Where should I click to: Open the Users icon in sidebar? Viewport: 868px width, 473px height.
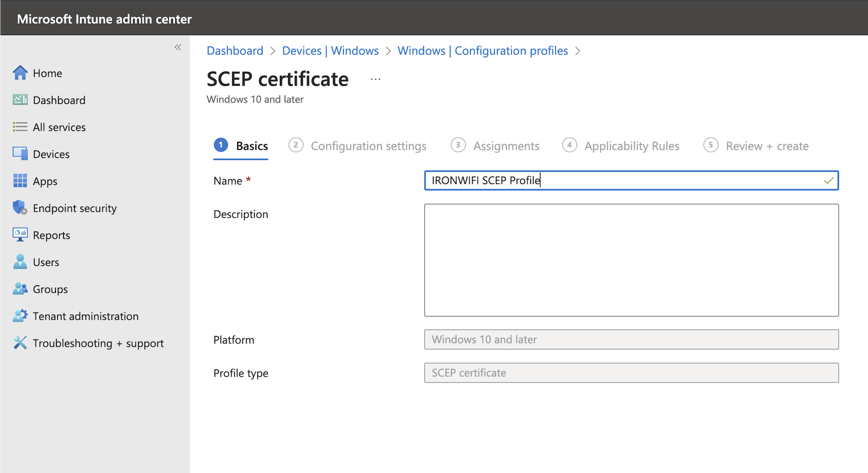coord(20,262)
